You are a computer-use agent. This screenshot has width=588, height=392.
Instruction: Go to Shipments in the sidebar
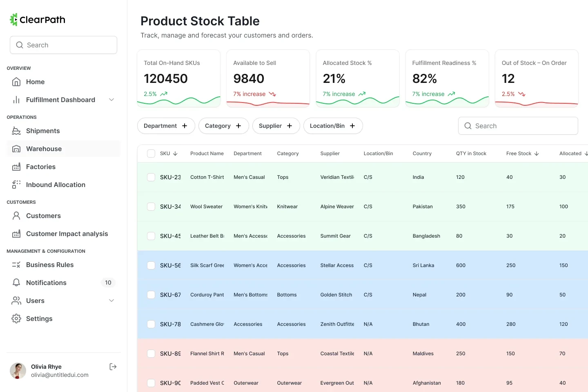(x=64, y=131)
